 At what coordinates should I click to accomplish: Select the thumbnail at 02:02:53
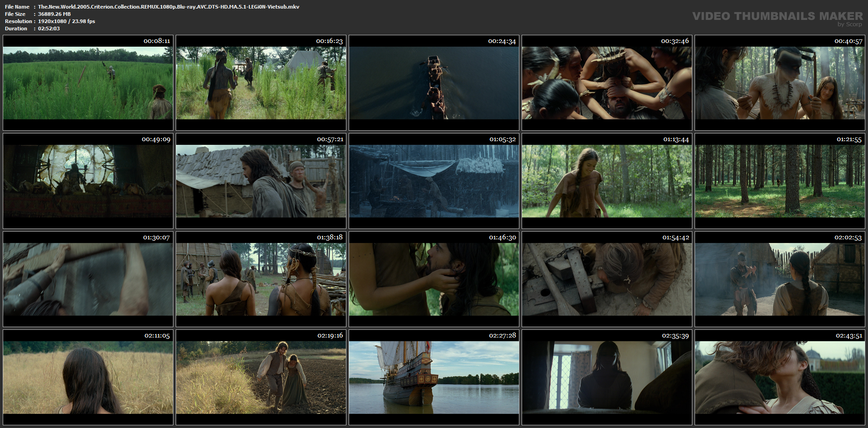pyautogui.click(x=780, y=279)
